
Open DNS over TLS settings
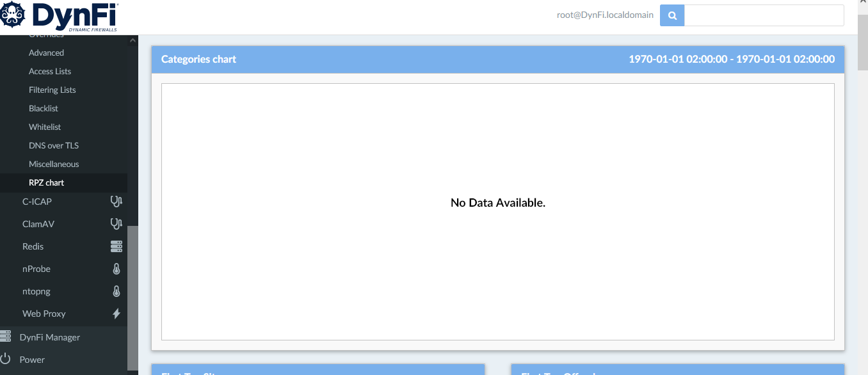click(54, 145)
